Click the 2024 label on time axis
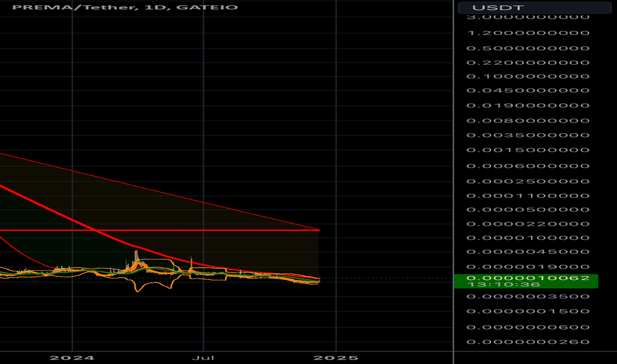 (x=72, y=357)
